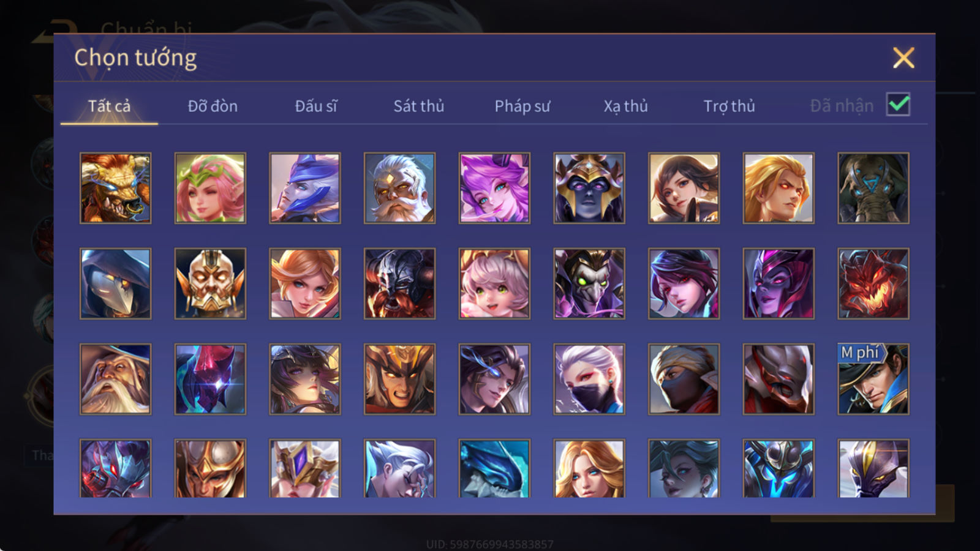Pick the white-haired masked ninja hero
Viewport: 980px width, 551px height.
pyautogui.click(x=589, y=379)
